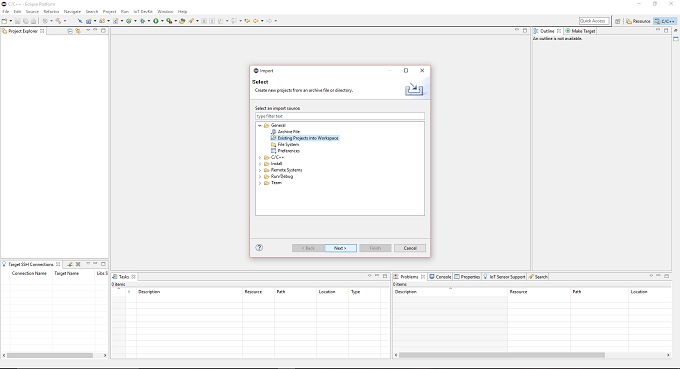Click the Description column header in Tasks

(189, 292)
